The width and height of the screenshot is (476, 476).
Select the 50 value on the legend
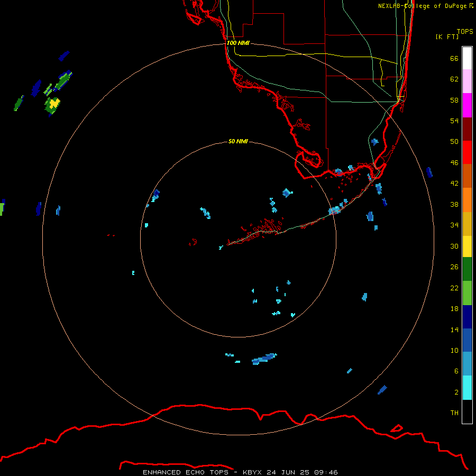[x=454, y=142]
